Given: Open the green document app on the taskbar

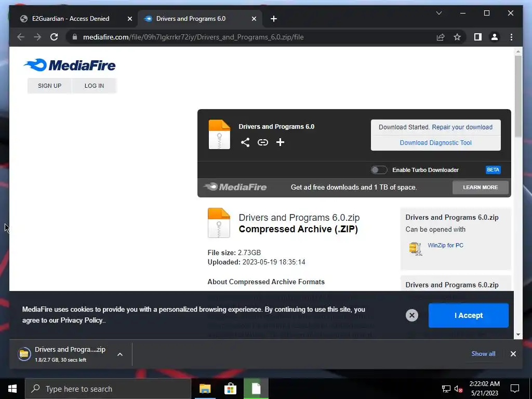Looking at the screenshot, I should click(x=256, y=389).
